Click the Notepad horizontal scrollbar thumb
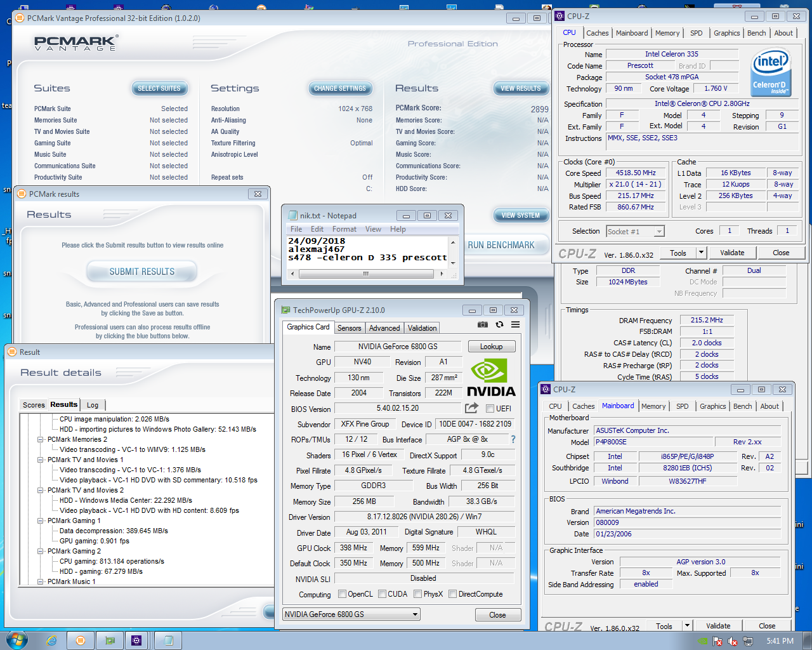This screenshot has height=650, width=812. (366, 274)
